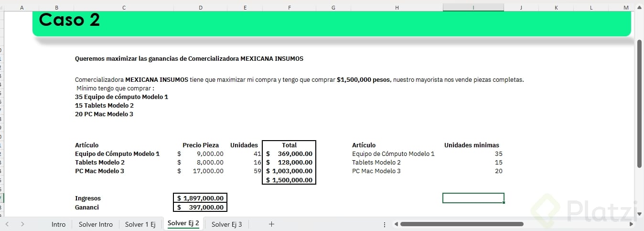
Task: Click the Artículo header of right table
Action: (x=364, y=145)
